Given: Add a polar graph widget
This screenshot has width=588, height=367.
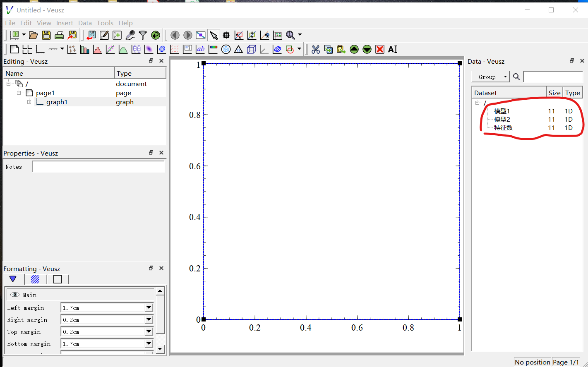Looking at the screenshot, I should (x=226, y=50).
